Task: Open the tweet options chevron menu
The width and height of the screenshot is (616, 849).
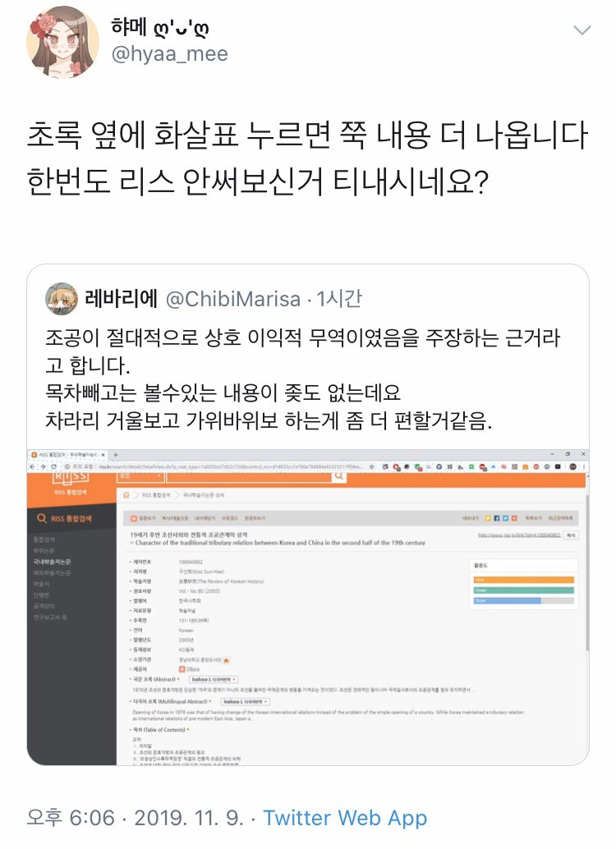Action: 582,30
